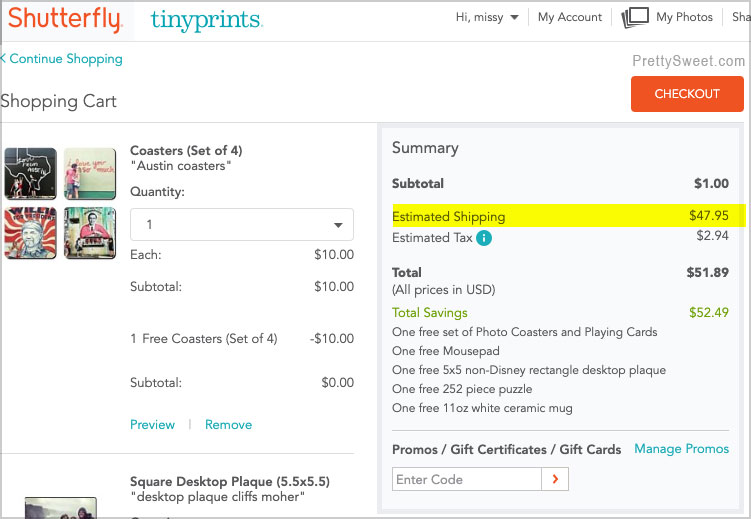This screenshot has width=751, height=519.
Task: Click Continue Shopping link
Action: (62, 59)
